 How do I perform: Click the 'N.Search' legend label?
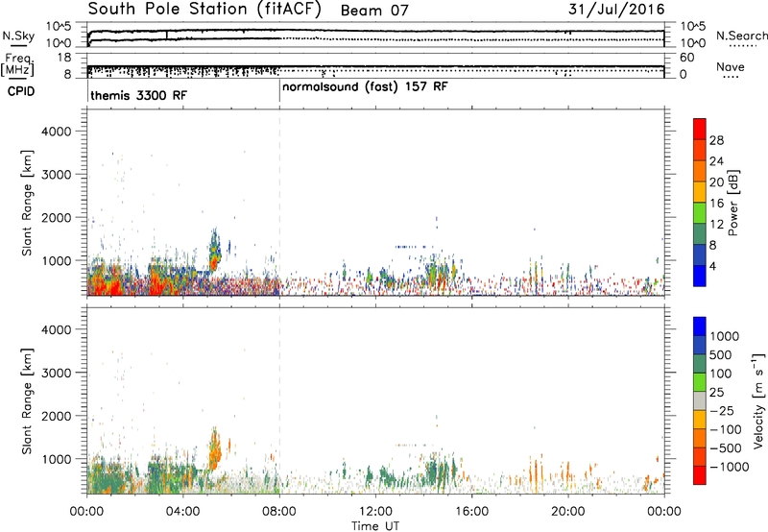[x=741, y=36]
